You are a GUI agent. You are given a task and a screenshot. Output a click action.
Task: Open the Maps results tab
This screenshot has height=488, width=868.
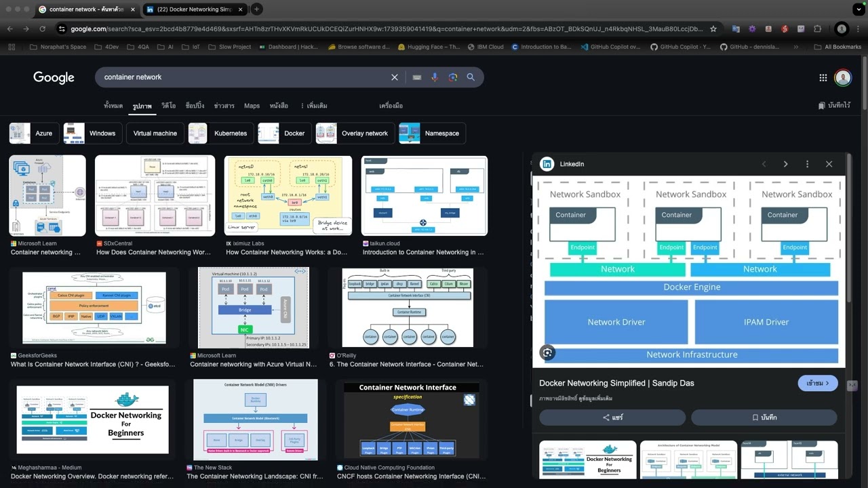coord(252,106)
